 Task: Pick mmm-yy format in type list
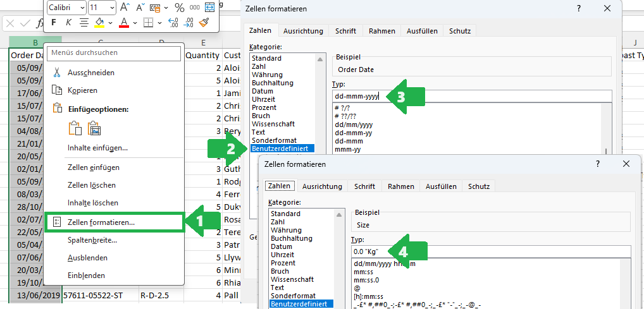tap(348, 149)
